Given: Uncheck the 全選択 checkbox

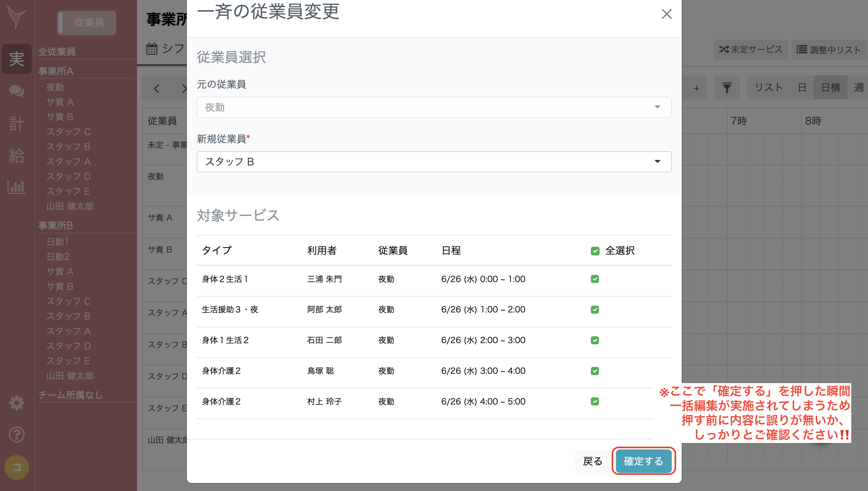Looking at the screenshot, I should 595,250.
